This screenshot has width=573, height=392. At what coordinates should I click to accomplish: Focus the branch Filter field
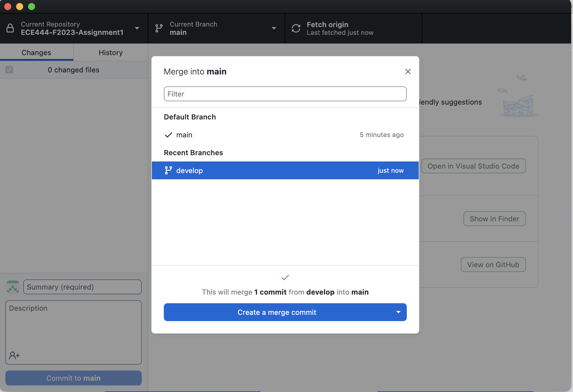[285, 94]
